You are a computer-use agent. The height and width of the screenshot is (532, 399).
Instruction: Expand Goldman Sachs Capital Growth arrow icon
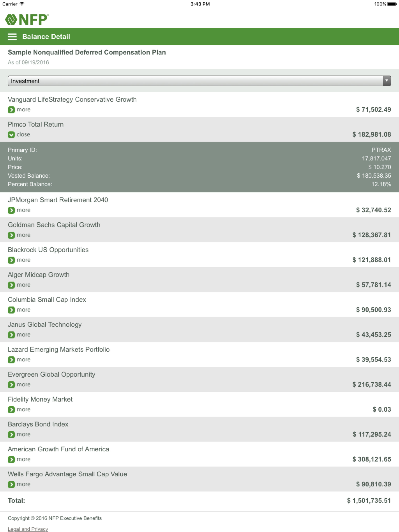(x=11, y=235)
